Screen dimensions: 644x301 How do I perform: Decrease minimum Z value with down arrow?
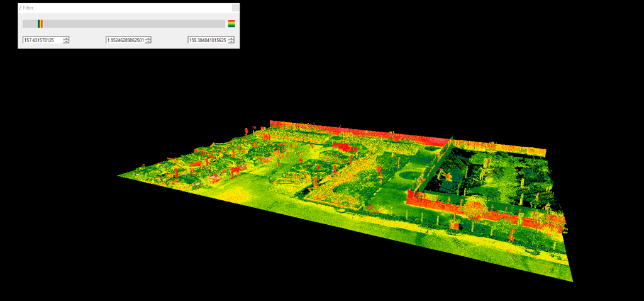coord(66,42)
